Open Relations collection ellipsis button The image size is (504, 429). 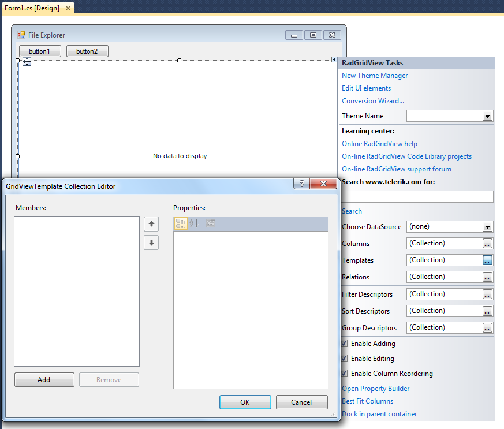[x=487, y=277]
